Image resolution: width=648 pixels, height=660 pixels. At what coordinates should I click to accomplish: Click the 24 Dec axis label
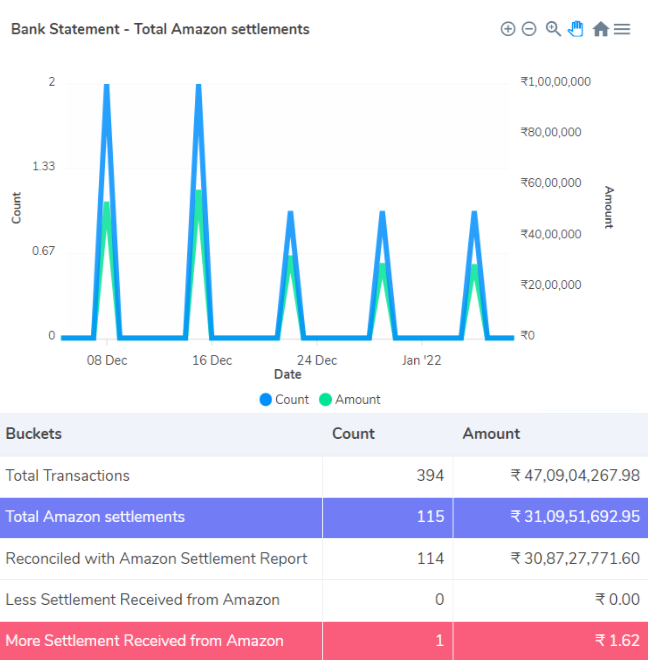click(317, 360)
